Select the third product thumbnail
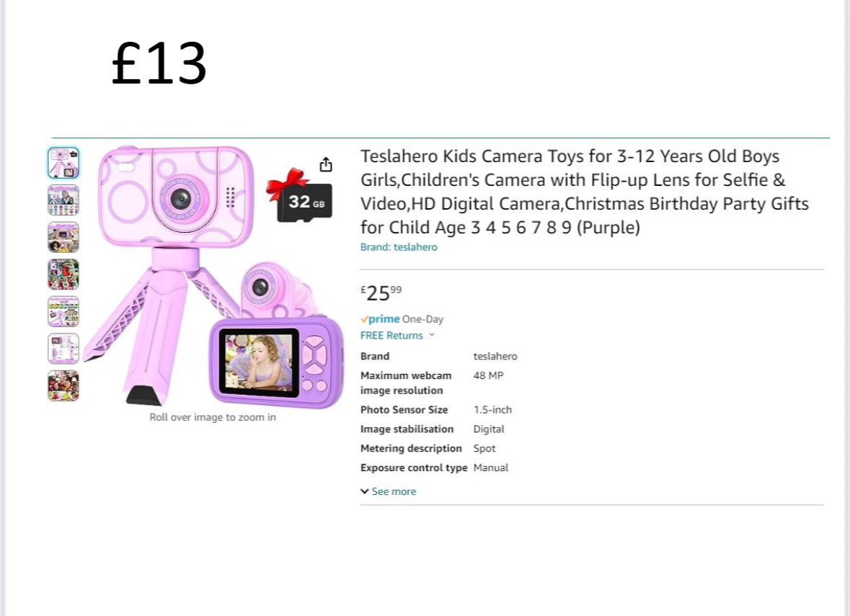This screenshot has height=616, width=850. pos(63,237)
